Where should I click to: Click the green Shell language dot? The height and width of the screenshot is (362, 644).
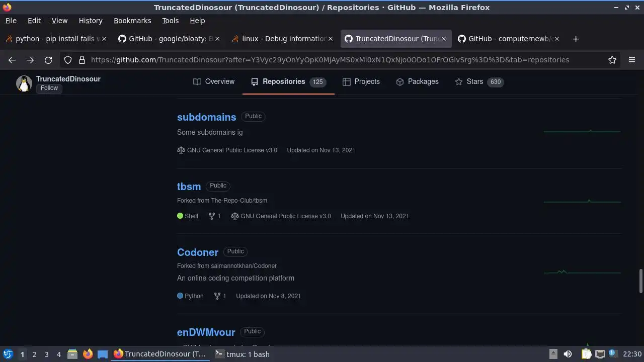(x=180, y=216)
